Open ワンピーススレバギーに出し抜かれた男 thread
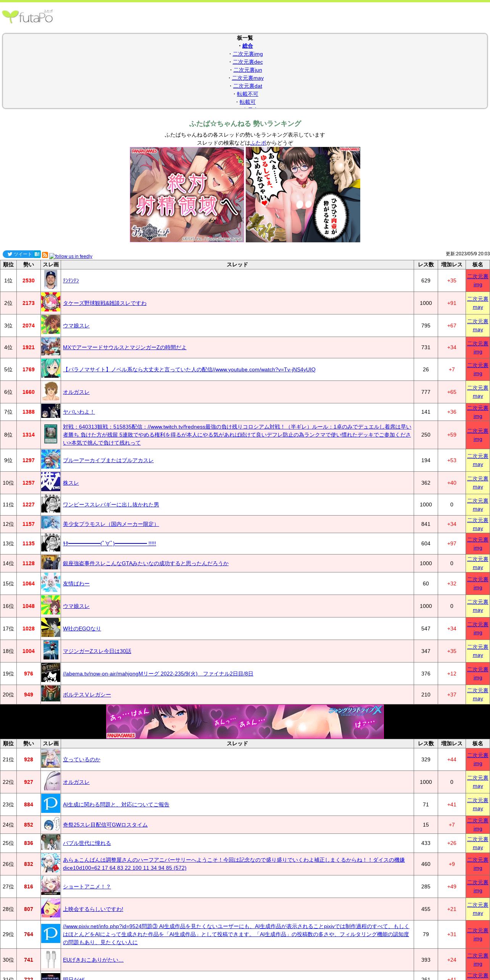The width and height of the screenshot is (490, 980). pos(111,505)
